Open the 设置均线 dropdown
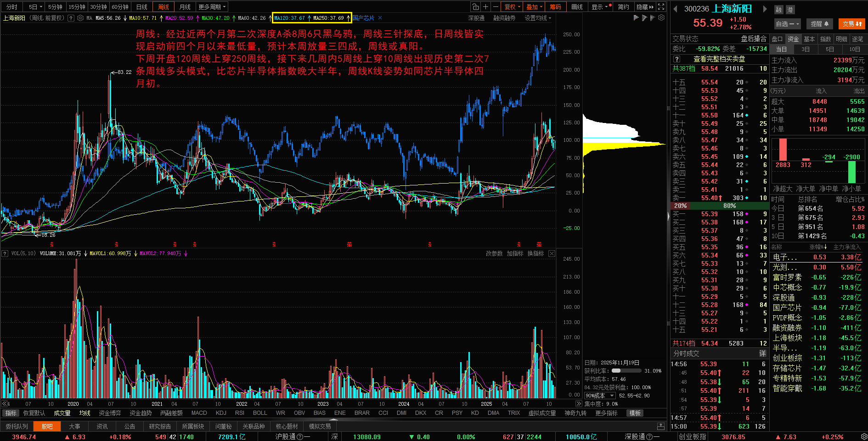The width and height of the screenshot is (868, 441). click(538, 18)
